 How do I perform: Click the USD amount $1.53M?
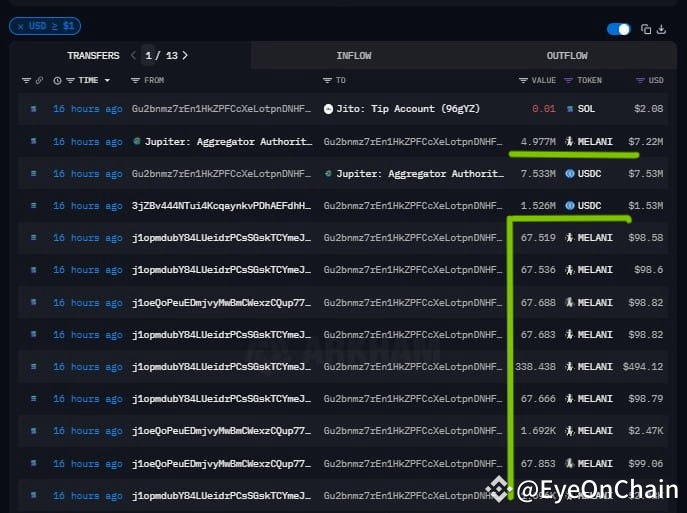click(646, 205)
